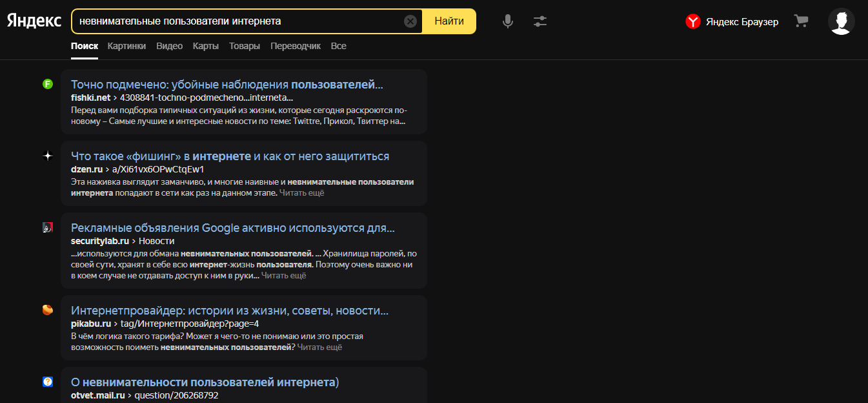Click the red Yandex Browser Y icon

click(693, 22)
